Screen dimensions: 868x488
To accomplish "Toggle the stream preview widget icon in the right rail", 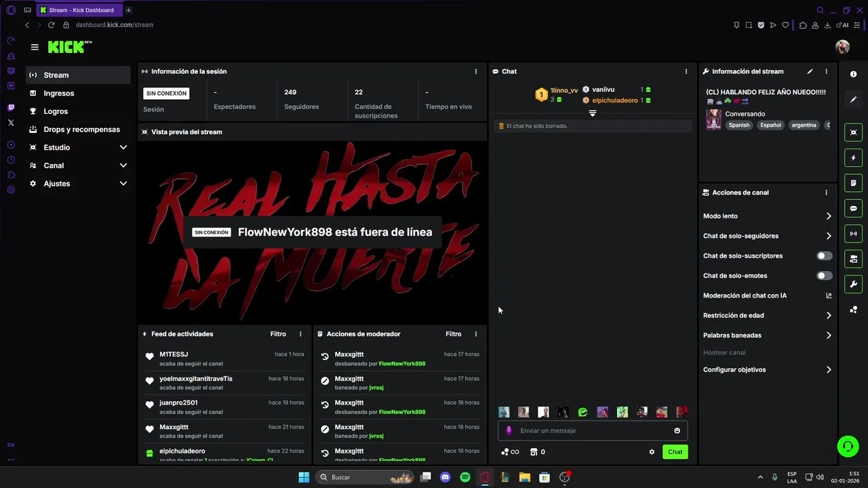I will tap(853, 132).
